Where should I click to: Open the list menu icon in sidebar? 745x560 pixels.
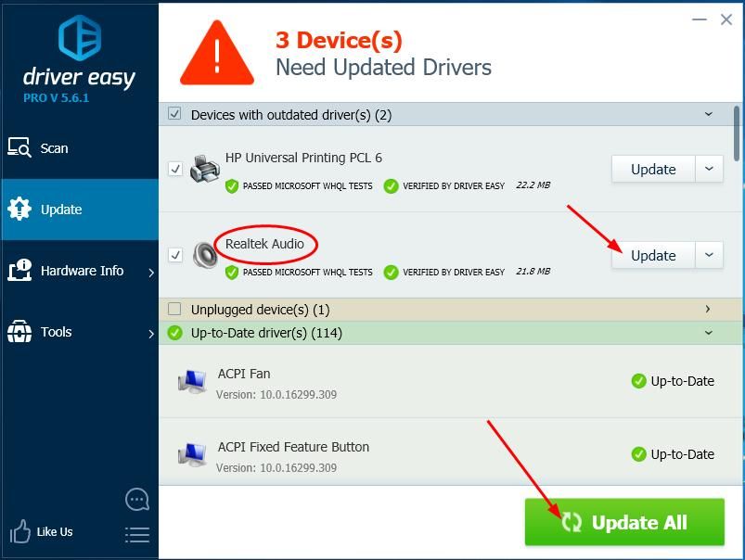(x=136, y=534)
